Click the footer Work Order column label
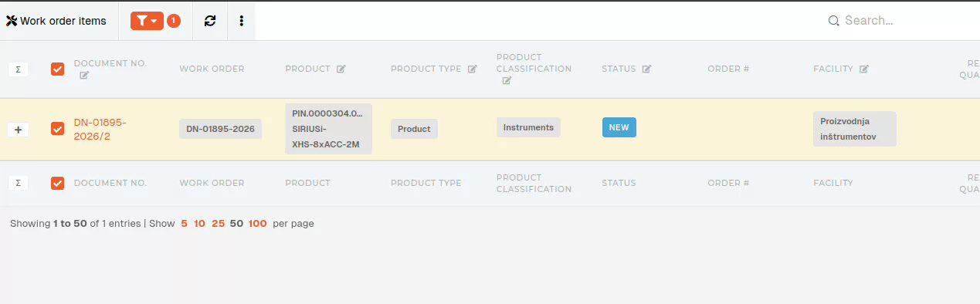 (x=212, y=183)
